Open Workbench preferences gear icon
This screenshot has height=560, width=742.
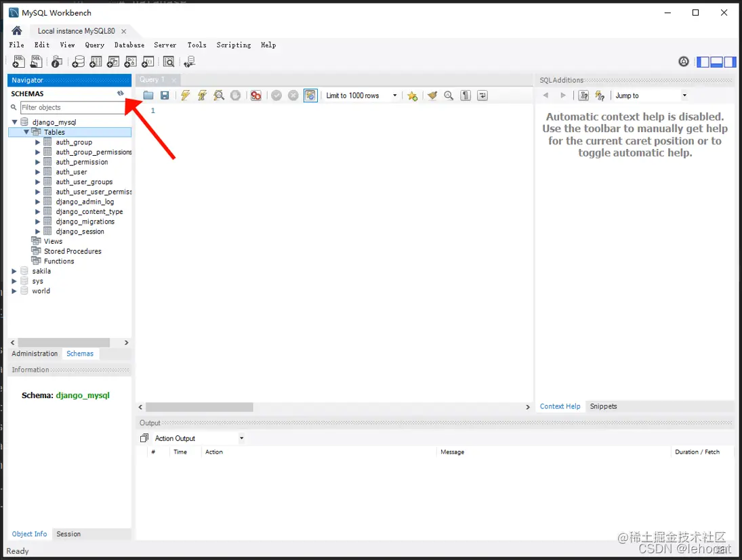(x=683, y=62)
